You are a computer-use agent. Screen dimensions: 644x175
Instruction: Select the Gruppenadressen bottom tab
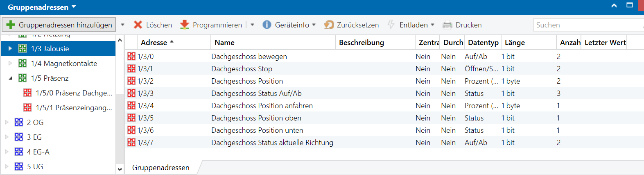pos(160,167)
